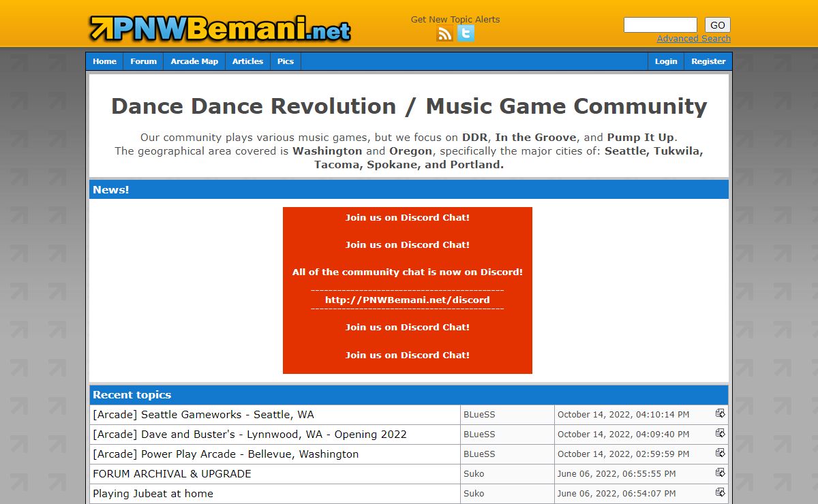Open the Arcade Map menu item
The image size is (818, 504).
click(194, 61)
